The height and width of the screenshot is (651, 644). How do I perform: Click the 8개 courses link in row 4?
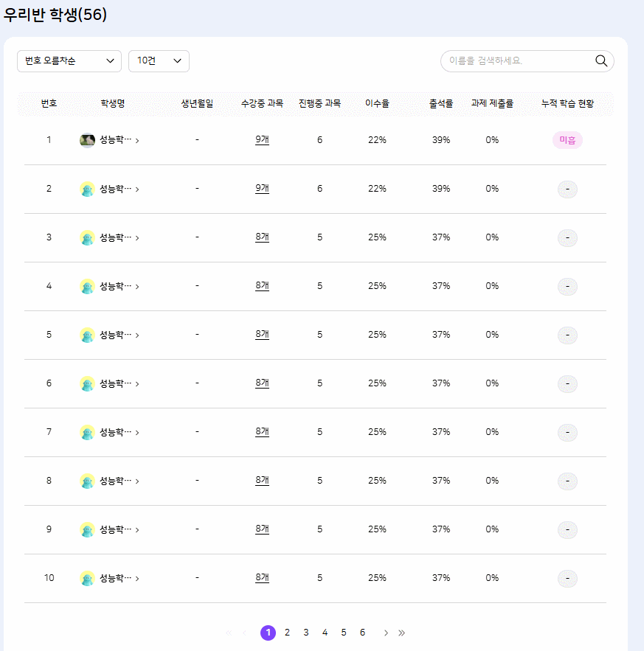(x=262, y=286)
